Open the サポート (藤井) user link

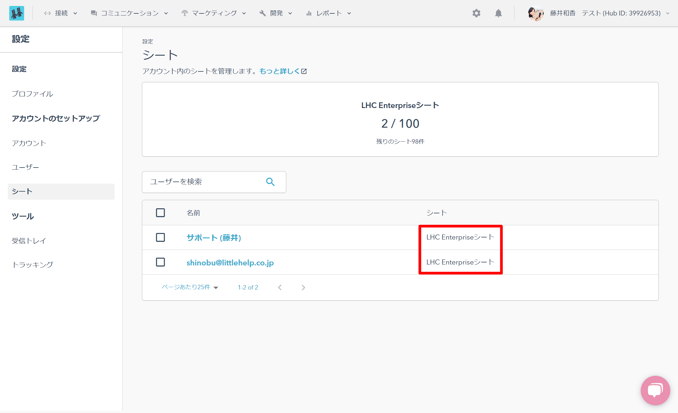point(213,238)
